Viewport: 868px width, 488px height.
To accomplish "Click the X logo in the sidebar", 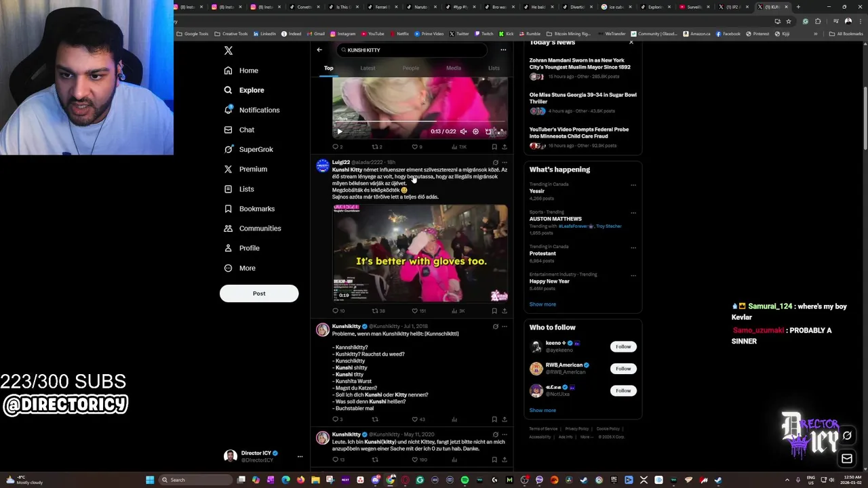I will tap(229, 51).
